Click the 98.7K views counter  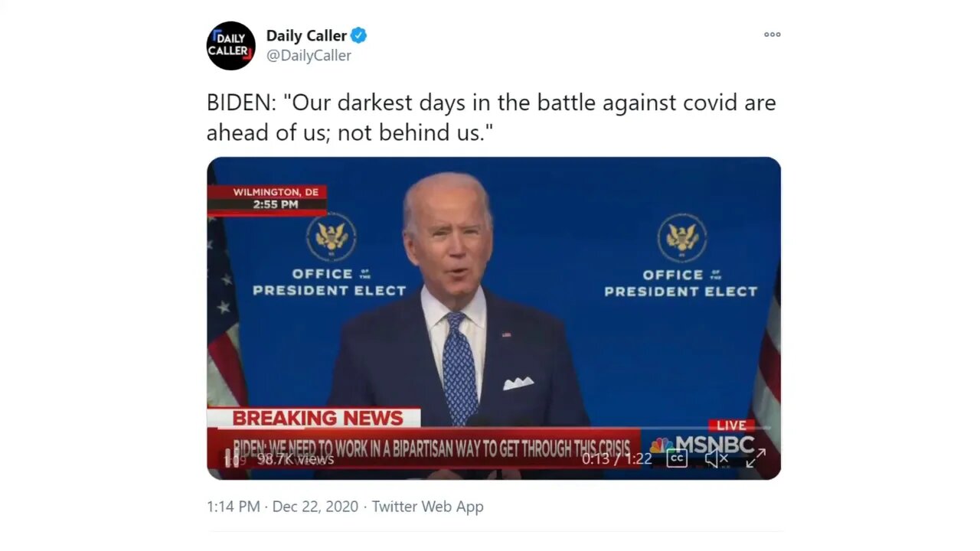[x=296, y=459]
